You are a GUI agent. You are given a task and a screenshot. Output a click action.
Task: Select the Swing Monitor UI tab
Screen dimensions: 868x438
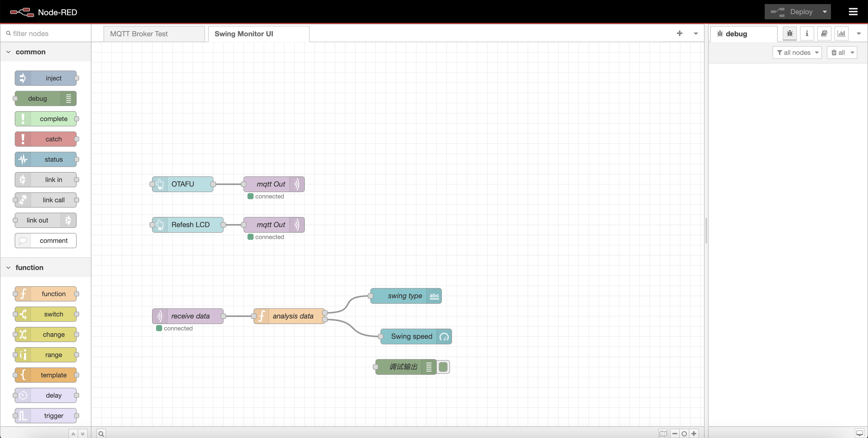[x=258, y=34]
